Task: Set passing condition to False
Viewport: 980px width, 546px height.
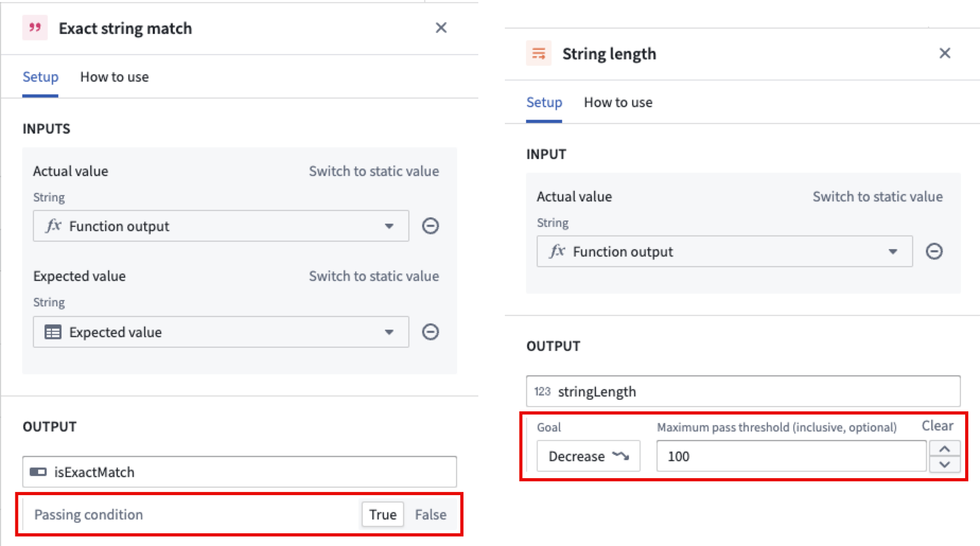Action: tap(430, 515)
